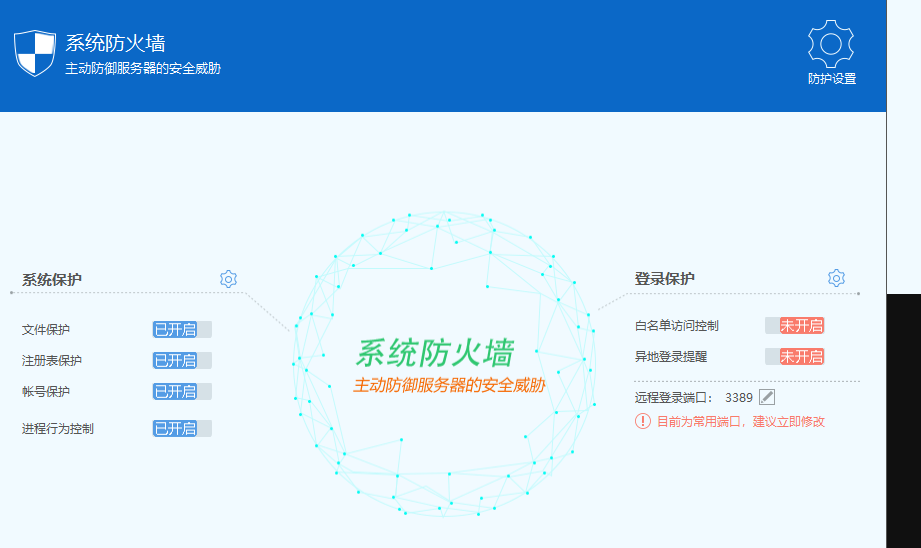Click 进程行为控制 label
Screen dimensions: 921x548
[x=58, y=429]
